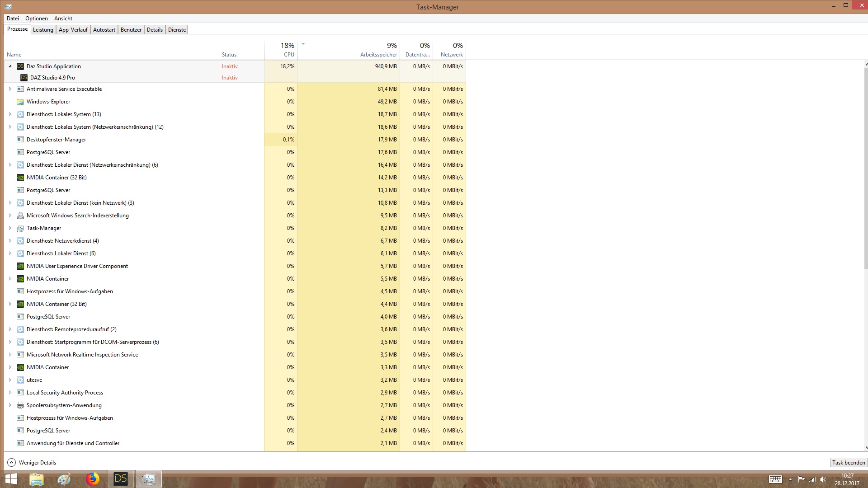The width and height of the screenshot is (868, 488).
Task: Click the Windows Start button
Action: tap(11, 479)
